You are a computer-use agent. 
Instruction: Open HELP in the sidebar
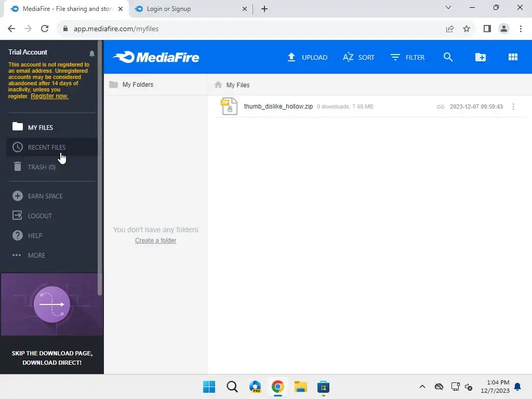point(51,235)
